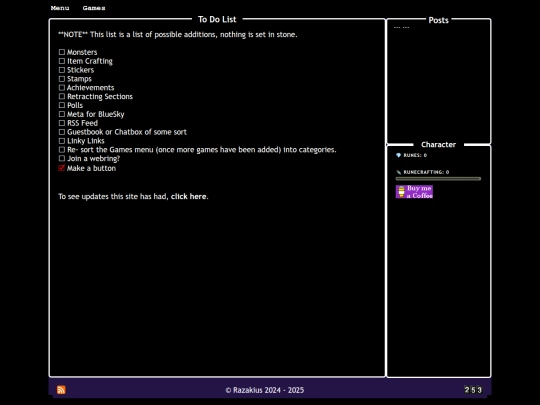Enable the RSS Feed checkbox
540x405 pixels.
click(62, 123)
